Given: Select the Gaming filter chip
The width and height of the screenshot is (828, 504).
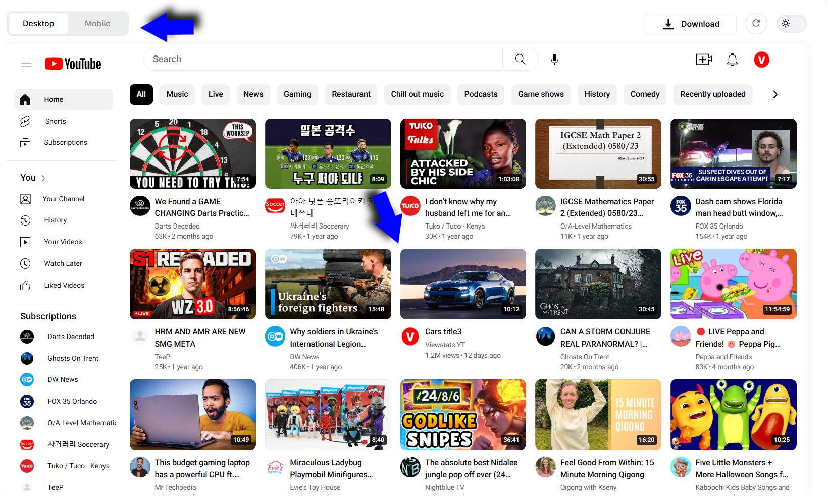Looking at the screenshot, I should pos(297,94).
